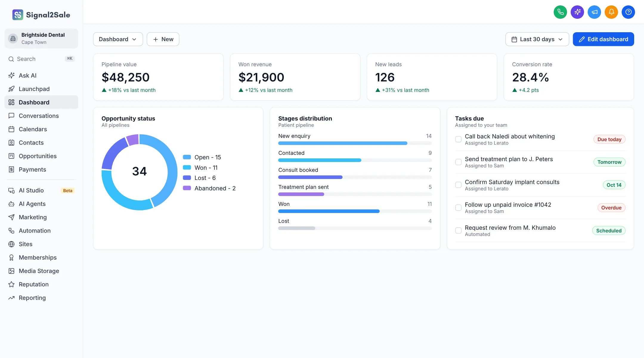This screenshot has width=644, height=358.
Task: Click the Edit dashboard button
Action: click(x=603, y=39)
